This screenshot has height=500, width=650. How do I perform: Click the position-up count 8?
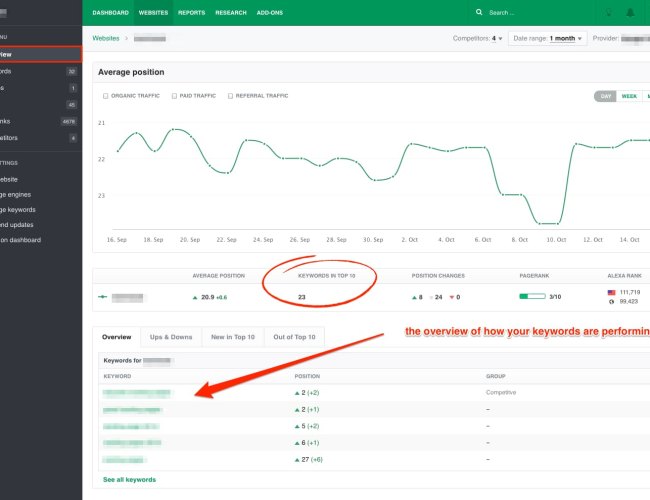click(x=420, y=297)
